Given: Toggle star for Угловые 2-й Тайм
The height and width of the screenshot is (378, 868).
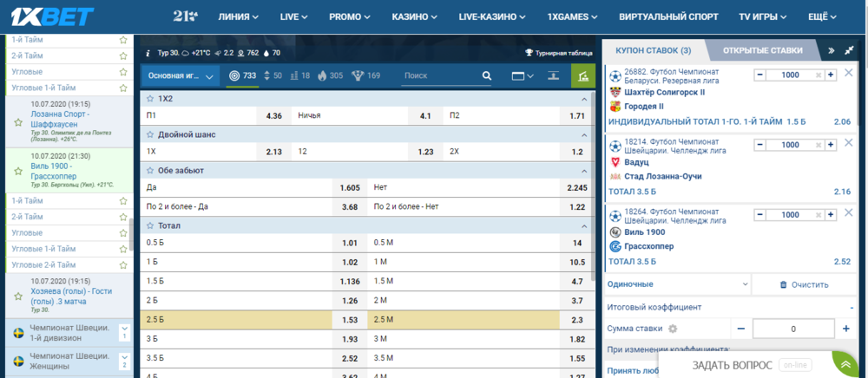Looking at the screenshot, I should [123, 264].
